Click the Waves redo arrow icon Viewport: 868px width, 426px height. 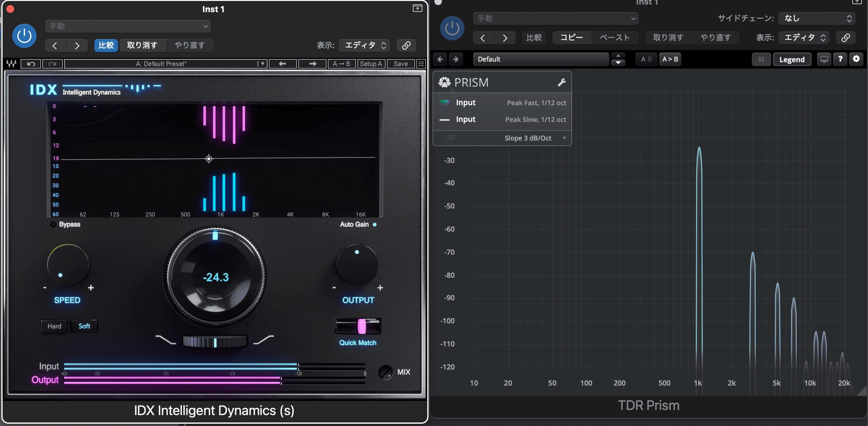click(x=52, y=64)
